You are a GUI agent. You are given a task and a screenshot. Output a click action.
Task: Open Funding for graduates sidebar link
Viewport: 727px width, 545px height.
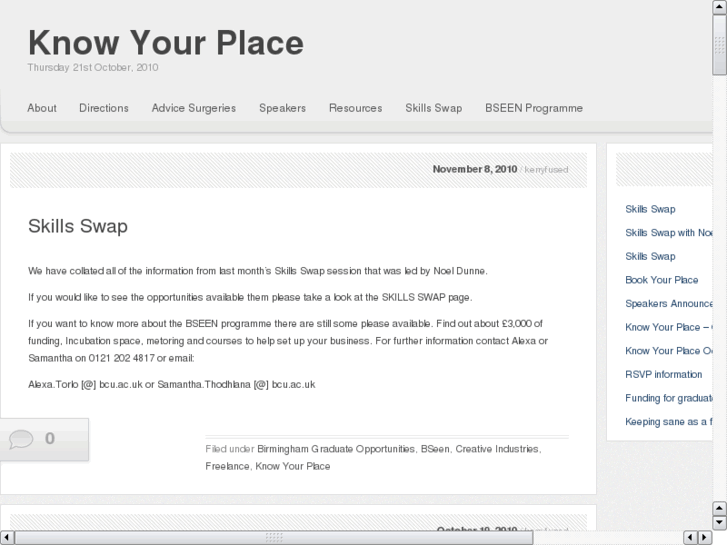click(x=669, y=398)
